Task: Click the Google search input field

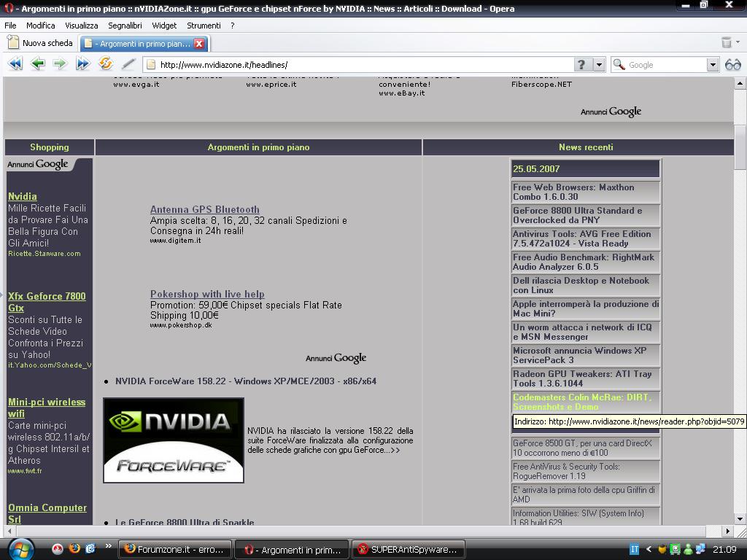Action: [667, 65]
